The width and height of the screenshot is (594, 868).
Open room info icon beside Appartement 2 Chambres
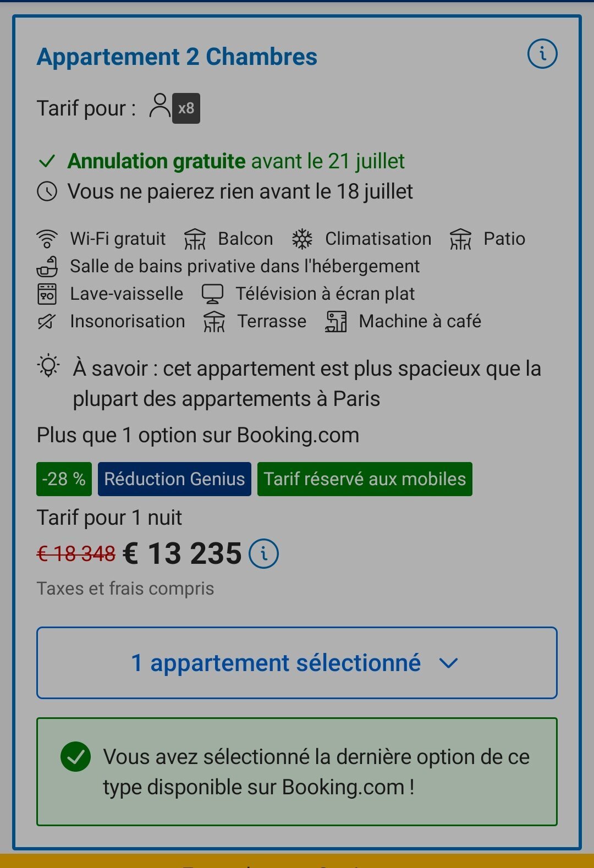(x=542, y=54)
